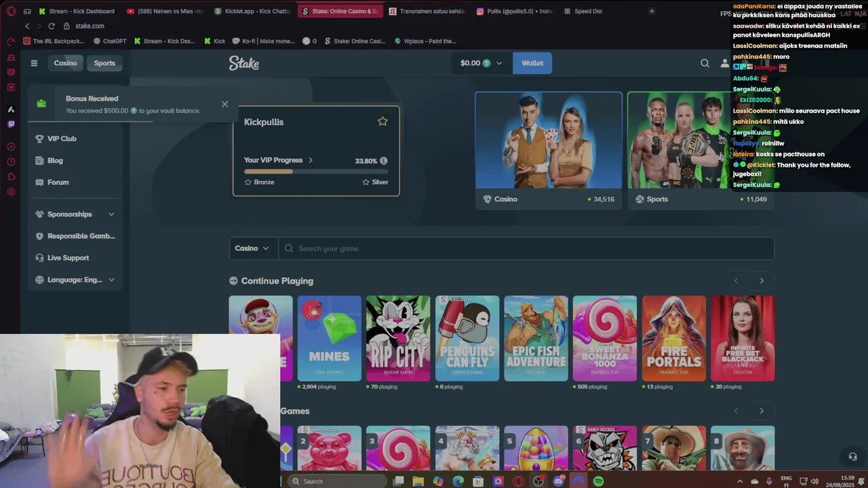This screenshot has height=488, width=868.
Task: Open the Stake hamburger menu
Action: click(34, 63)
